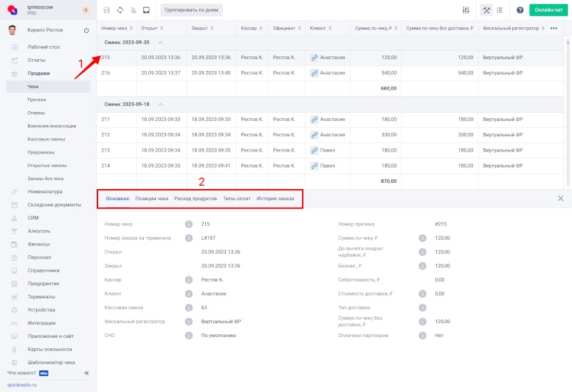Viewport: 572px width, 392px height.
Task: Click the copy documents toolbar icon
Action: (133, 10)
